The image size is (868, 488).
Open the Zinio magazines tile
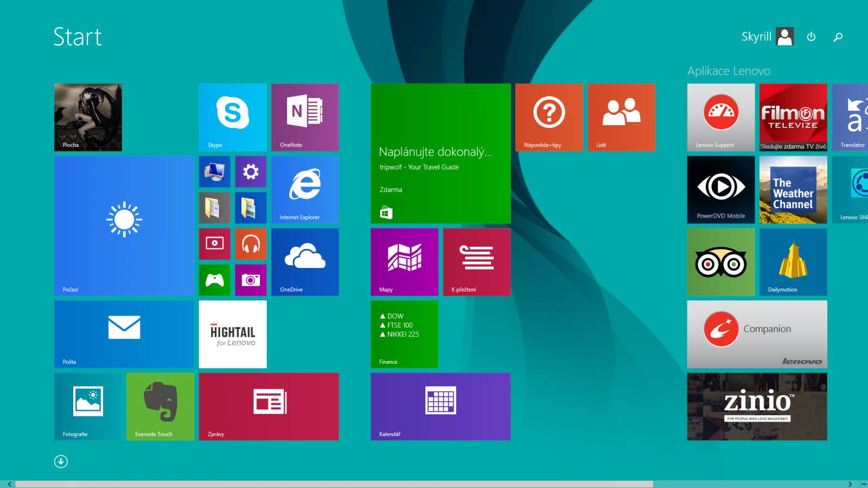[757, 407]
